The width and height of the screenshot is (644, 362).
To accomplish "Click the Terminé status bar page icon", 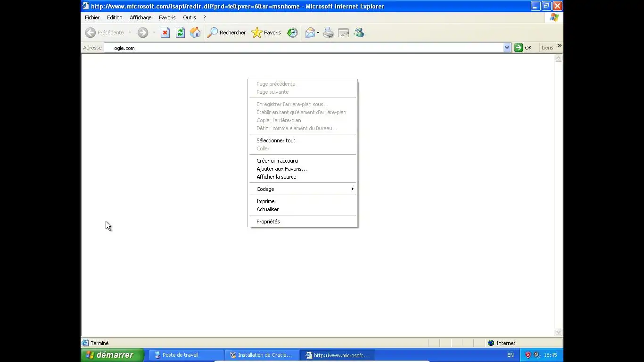I will pos(85,343).
